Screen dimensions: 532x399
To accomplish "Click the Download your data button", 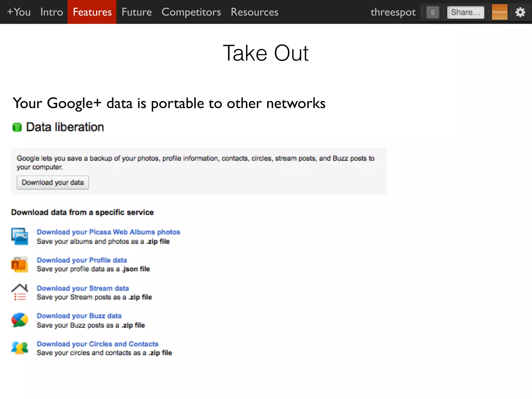I will [x=53, y=182].
